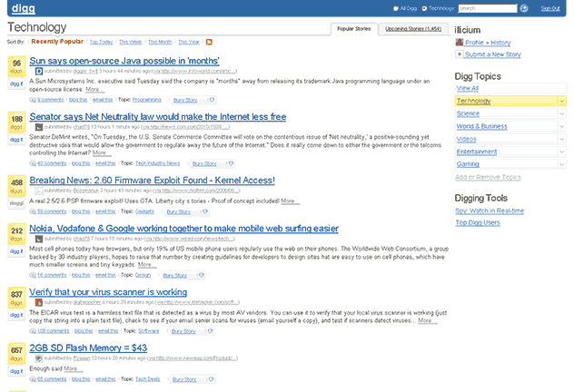This screenshot has height=392, width=574.
Task: Click submitter avatar under the 2GB SD Flash story
Action: tap(39, 358)
